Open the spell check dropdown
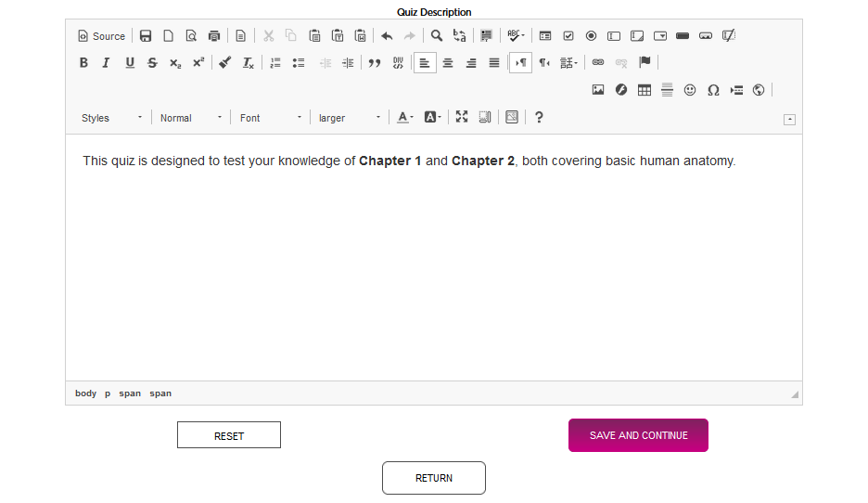868x503 pixels. (x=516, y=36)
